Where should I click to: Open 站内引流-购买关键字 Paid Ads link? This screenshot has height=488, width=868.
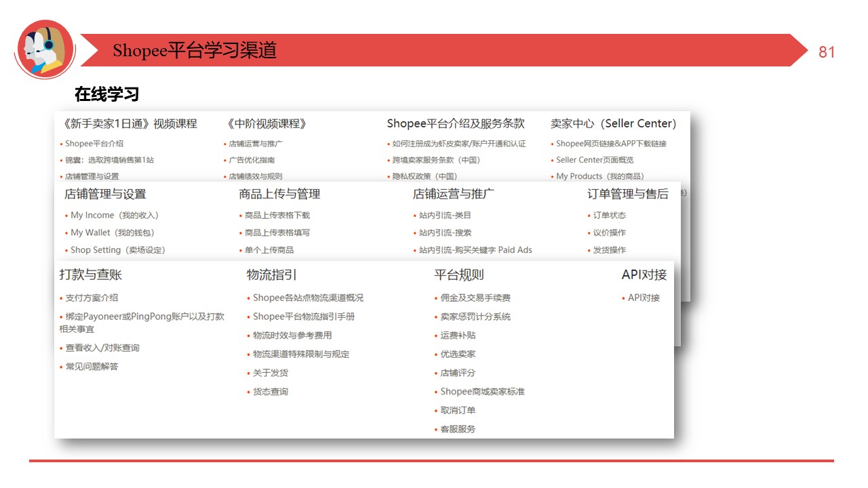475,250
